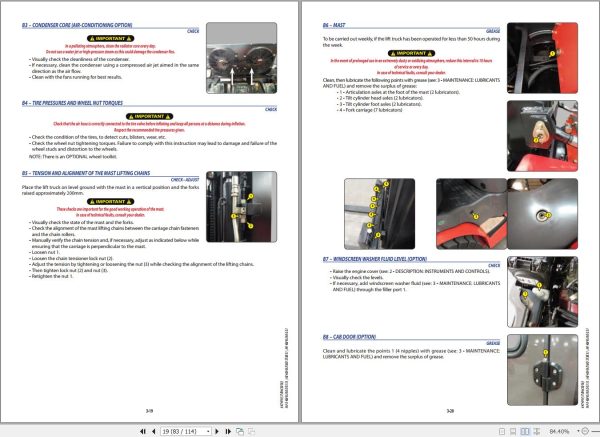Click the IMPORTANT badge under B6 Mast

point(411,53)
